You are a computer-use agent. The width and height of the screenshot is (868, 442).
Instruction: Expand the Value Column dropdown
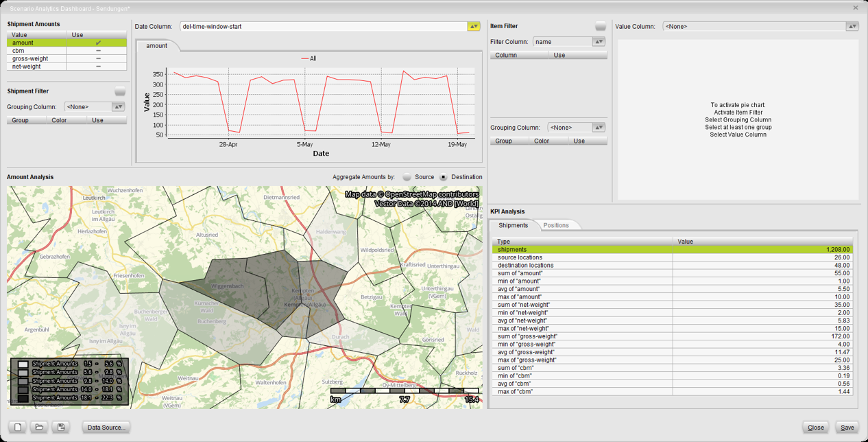tap(852, 27)
